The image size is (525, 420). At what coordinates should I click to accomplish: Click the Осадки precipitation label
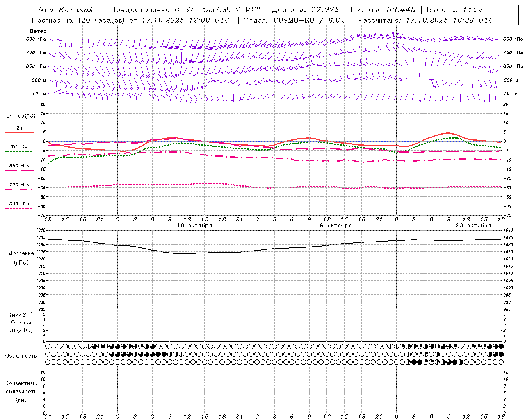coord(21,322)
